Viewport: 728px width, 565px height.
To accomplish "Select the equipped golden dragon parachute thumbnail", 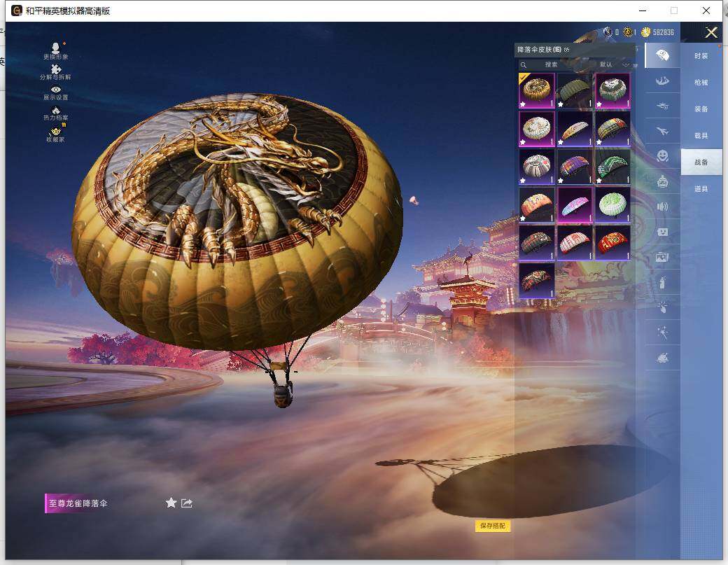I will (x=536, y=90).
